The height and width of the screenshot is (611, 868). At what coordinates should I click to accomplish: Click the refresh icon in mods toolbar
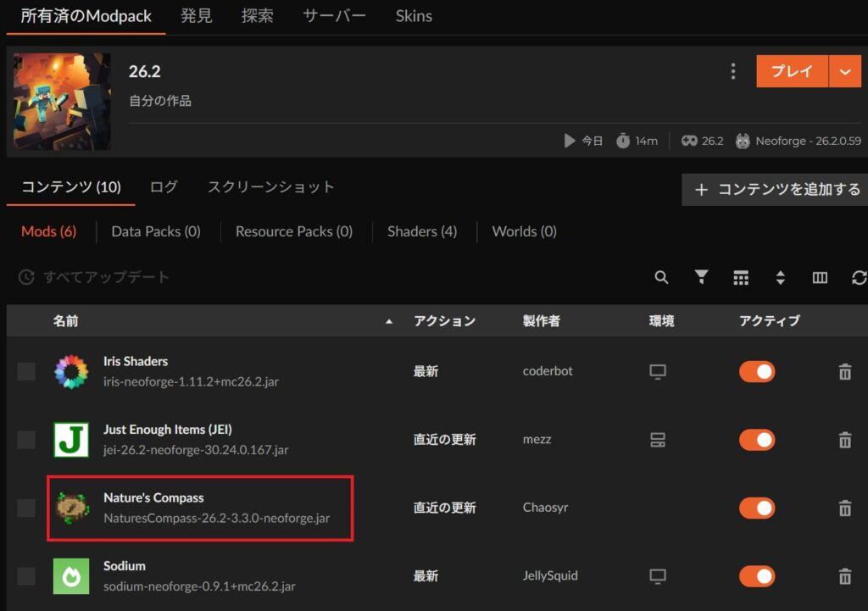coord(860,277)
